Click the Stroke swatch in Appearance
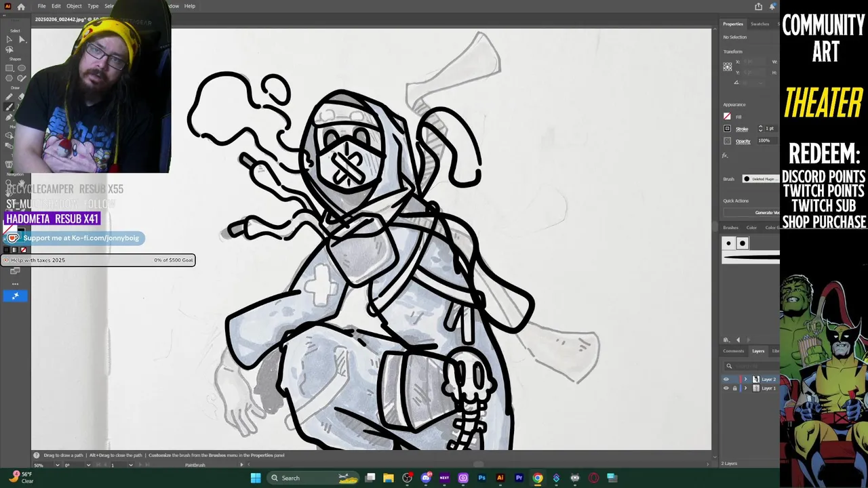868x488 pixels. [728, 129]
